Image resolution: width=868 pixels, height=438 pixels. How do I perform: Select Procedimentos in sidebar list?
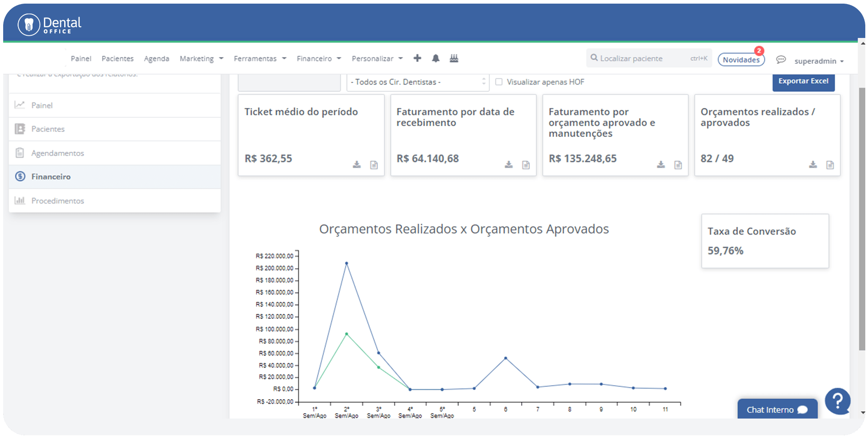(x=115, y=200)
